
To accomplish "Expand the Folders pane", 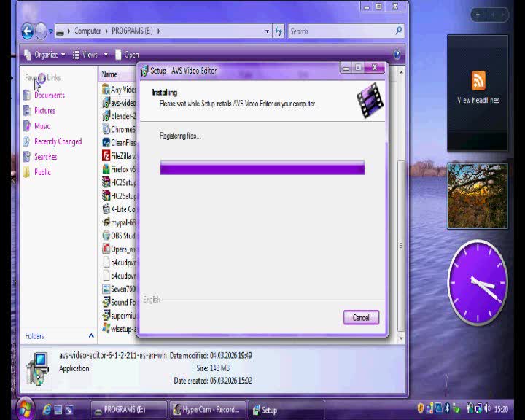I will (91, 336).
